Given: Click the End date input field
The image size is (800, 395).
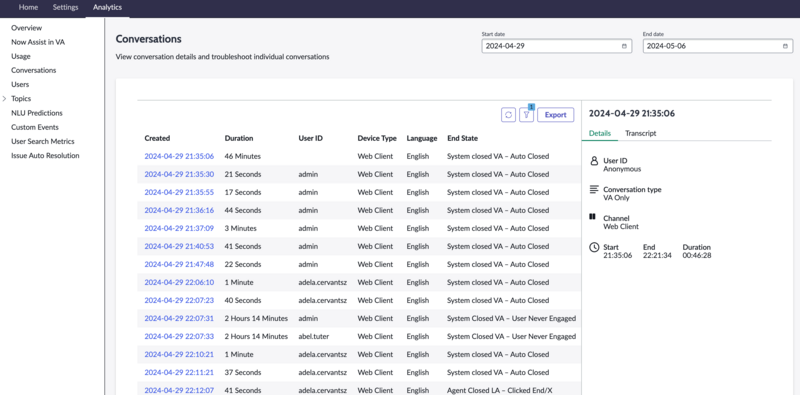Looking at the screenshot, I should [717, 46].
